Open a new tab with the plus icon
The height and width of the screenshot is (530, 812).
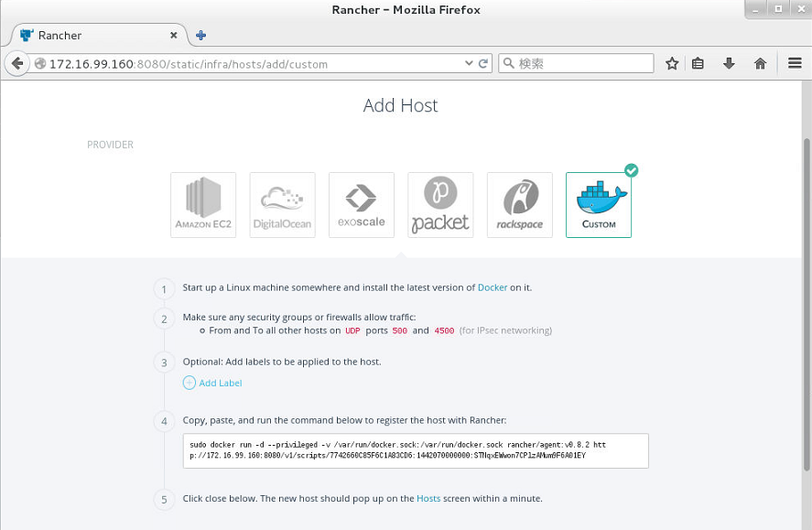pyautogui.click(x=200, y=35)
